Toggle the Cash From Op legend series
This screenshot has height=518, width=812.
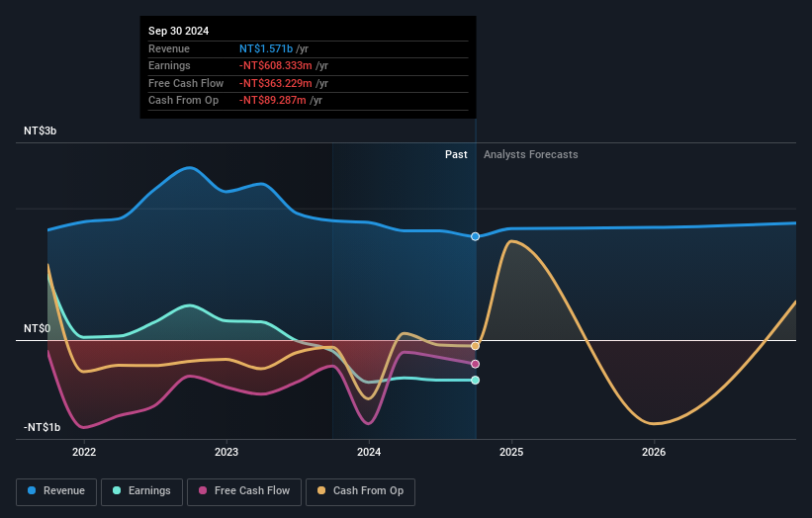(x=360, y=491)
